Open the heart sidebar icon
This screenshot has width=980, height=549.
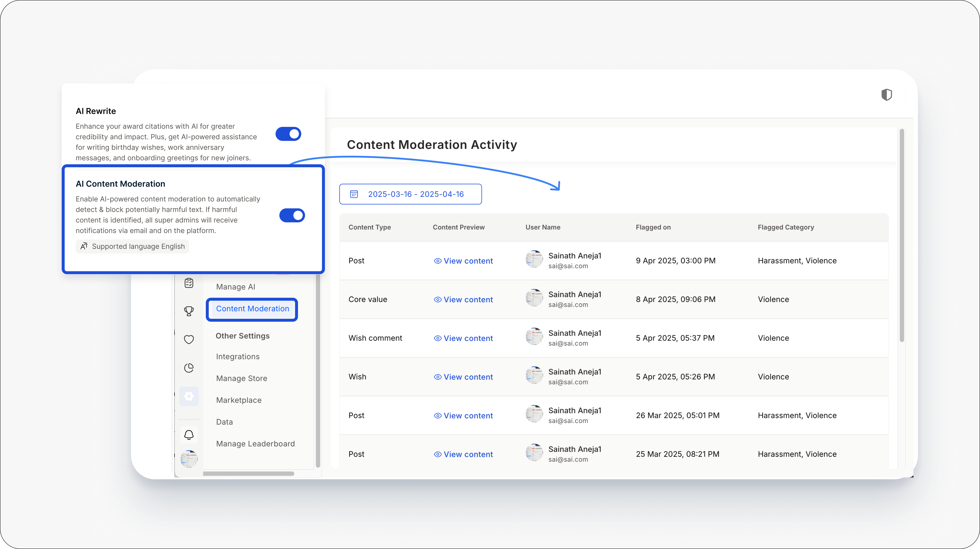coord(189,339)
